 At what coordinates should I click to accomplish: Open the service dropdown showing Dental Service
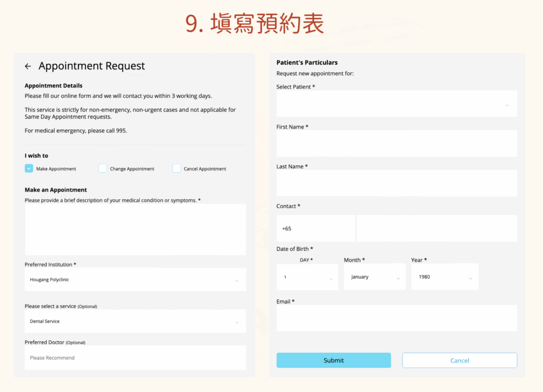[135, 322]
